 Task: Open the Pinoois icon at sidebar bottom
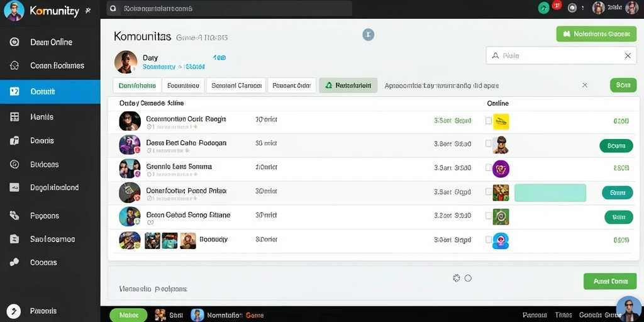click(14, 311)
